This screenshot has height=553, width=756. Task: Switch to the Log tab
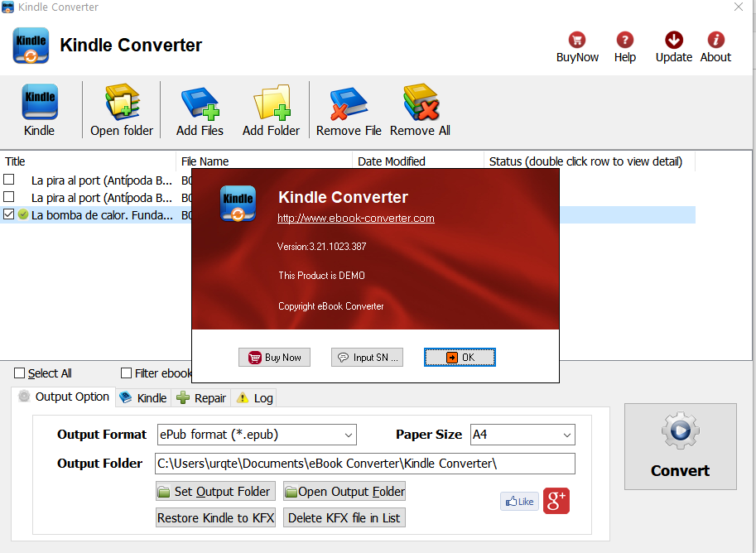[x=255, y=398]
